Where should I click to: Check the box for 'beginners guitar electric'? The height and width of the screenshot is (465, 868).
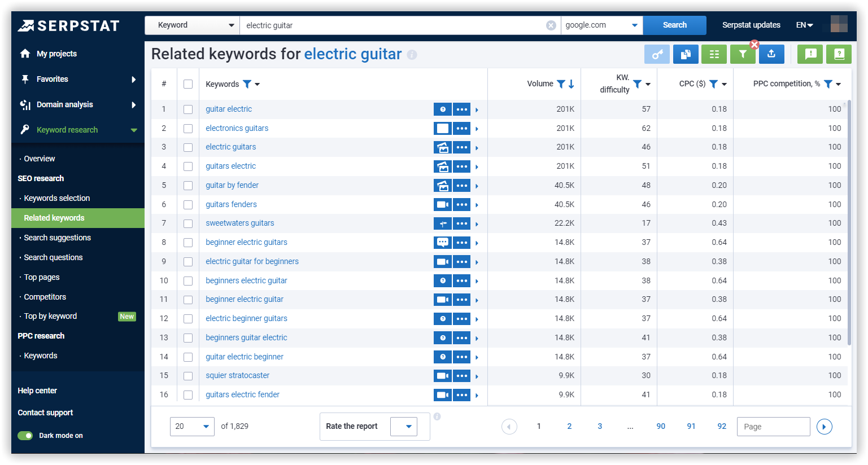click(188, 338)
